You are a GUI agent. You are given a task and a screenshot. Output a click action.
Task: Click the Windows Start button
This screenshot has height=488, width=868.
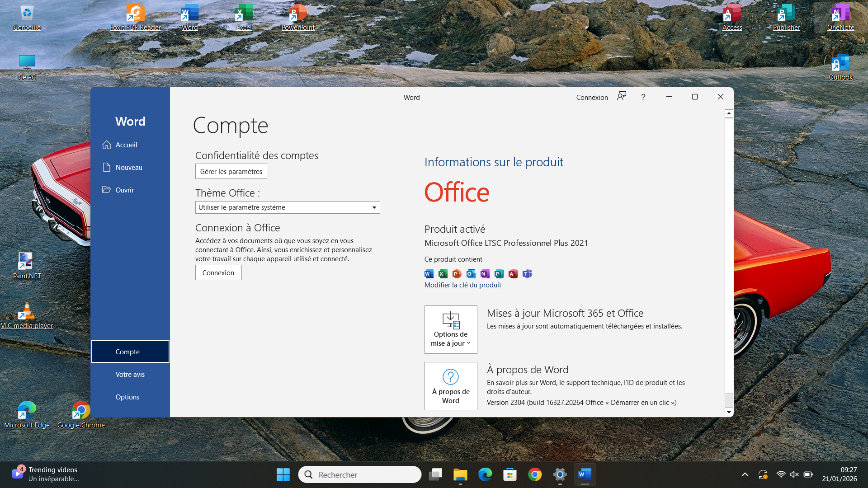pyautogui.click(x=283, y=474)
